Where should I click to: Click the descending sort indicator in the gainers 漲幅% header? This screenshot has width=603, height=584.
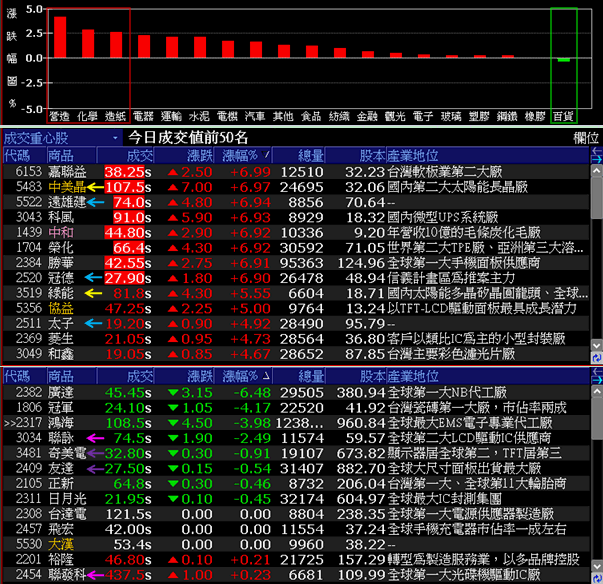265,155
